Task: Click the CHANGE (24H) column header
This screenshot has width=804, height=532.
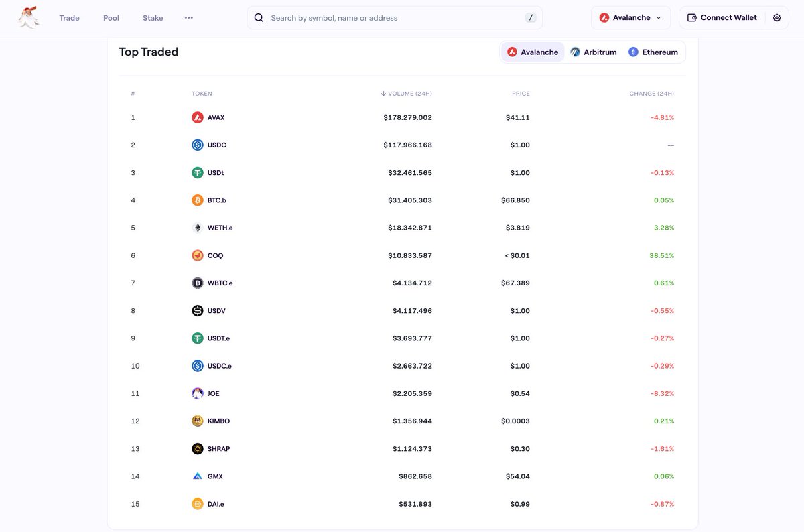Action: click(x=652, y=94)
